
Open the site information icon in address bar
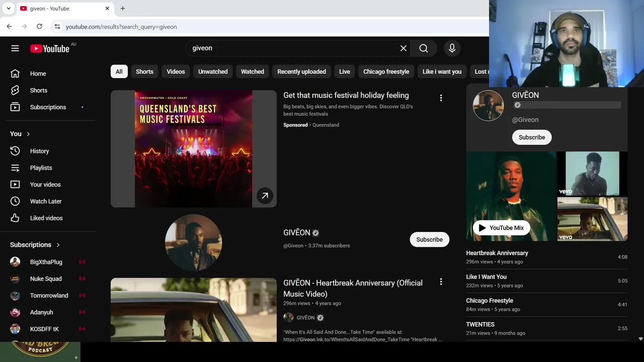pos(57,27)
